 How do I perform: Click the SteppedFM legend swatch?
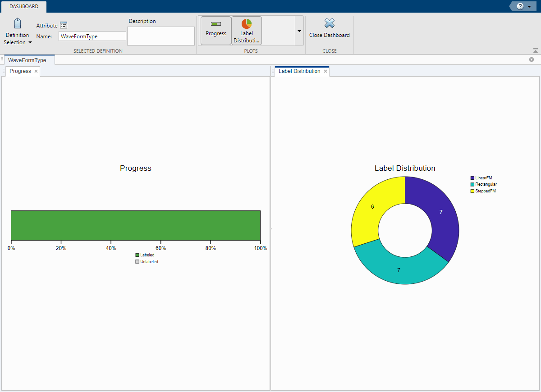(x=472, y=191)
